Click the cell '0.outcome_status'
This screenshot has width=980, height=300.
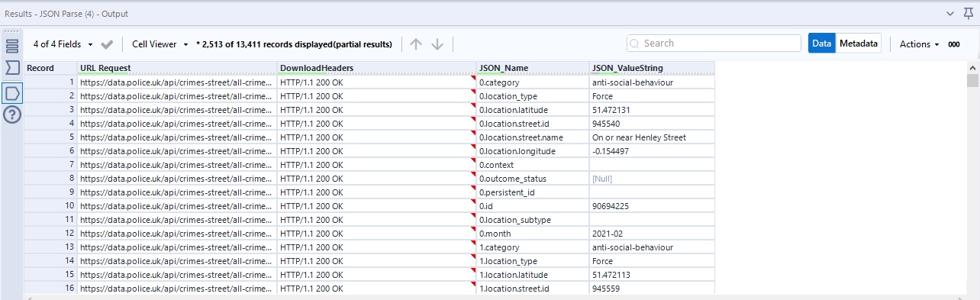coord(533,178)
